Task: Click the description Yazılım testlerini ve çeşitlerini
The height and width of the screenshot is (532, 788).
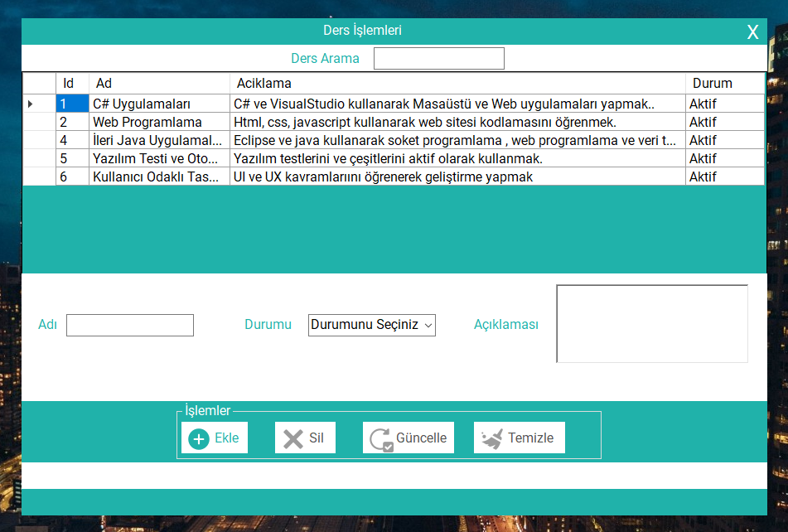Action: [x=457, y=159]
